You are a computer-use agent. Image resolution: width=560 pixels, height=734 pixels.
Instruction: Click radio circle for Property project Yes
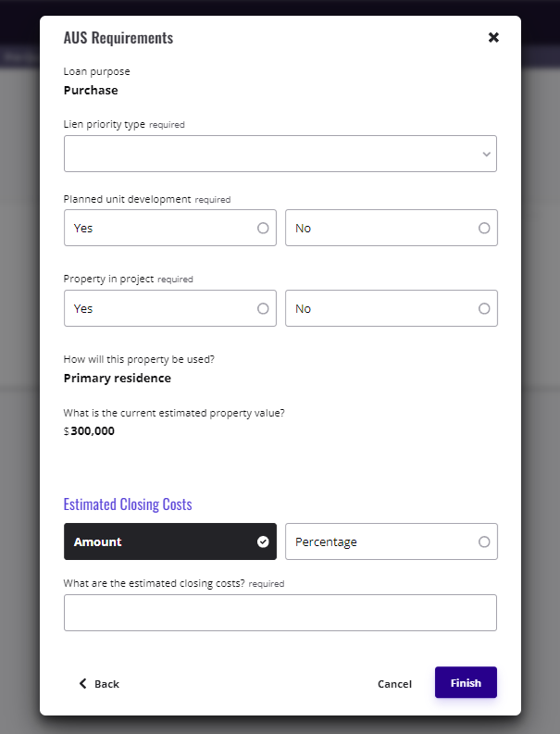click(x=263, y=308)
